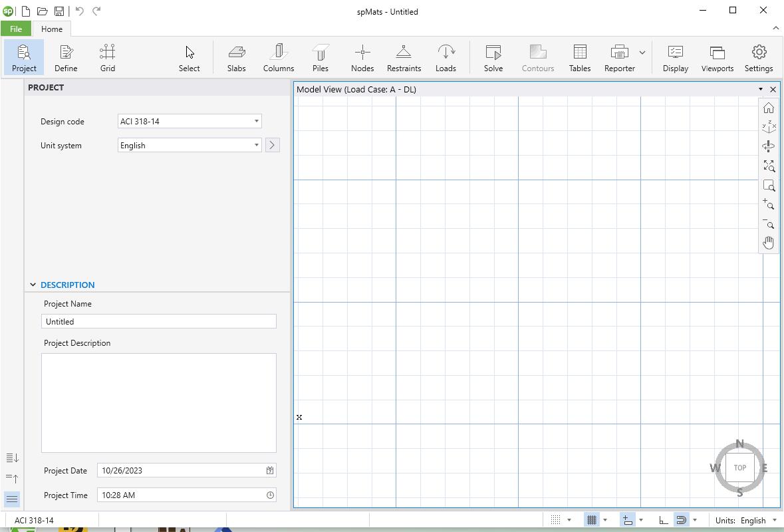Click the Zoom in magnifier icon
Screen dimensions: 784x532
tap(769, 204)
